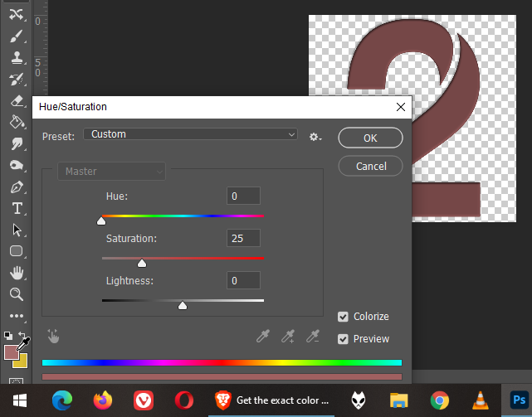
Task: Select the Paint Bucket tool
Action: [17, 122]
